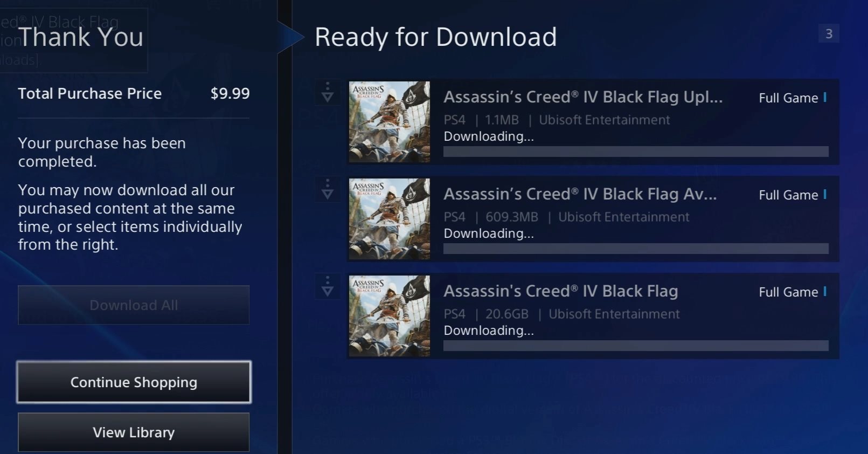This screenshot has width=868, height=454.
Task: Click progress bar of 609.3MB download
Action: tap(636, 249)
